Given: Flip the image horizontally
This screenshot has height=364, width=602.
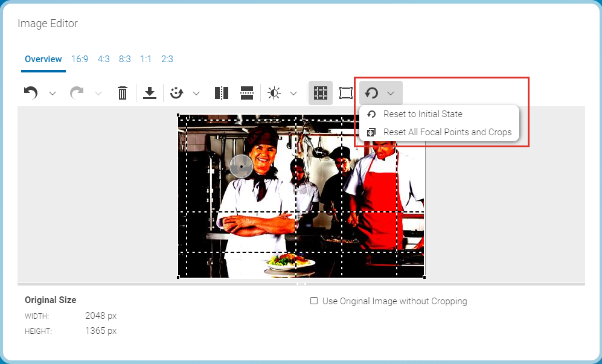Looking at the screenshot, I should point(222,93).
